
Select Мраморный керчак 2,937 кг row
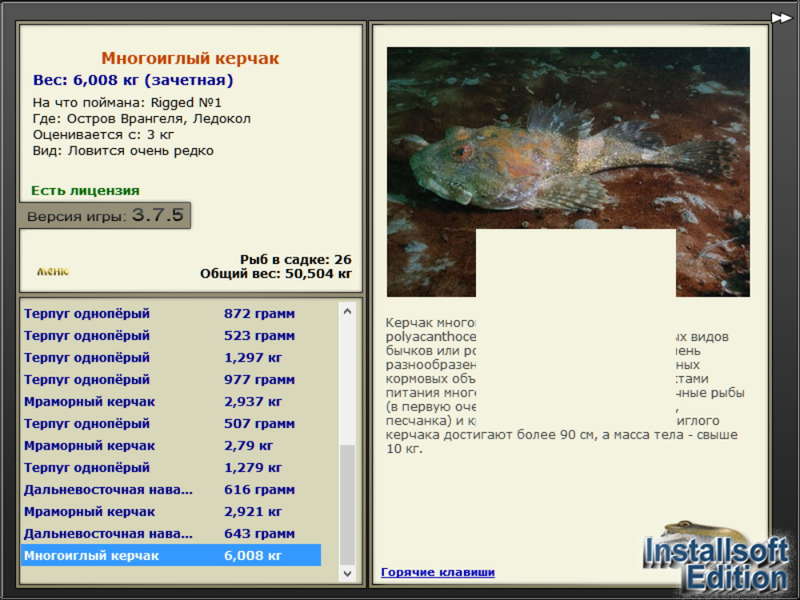click(x=171, y=402)
